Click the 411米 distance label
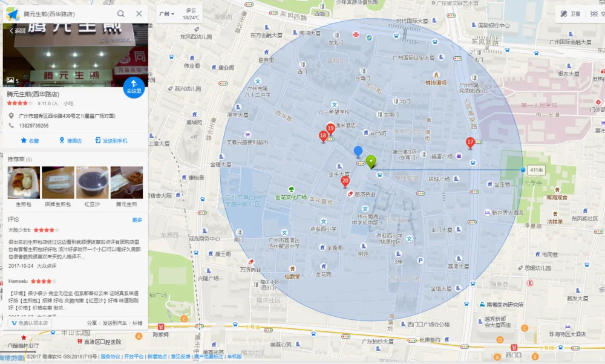 point(536,170)
